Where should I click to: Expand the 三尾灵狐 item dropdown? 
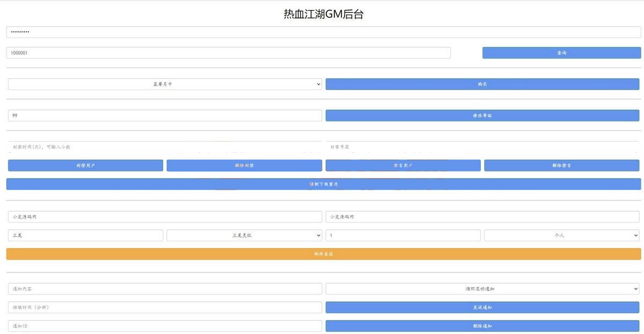click(244, 235)
